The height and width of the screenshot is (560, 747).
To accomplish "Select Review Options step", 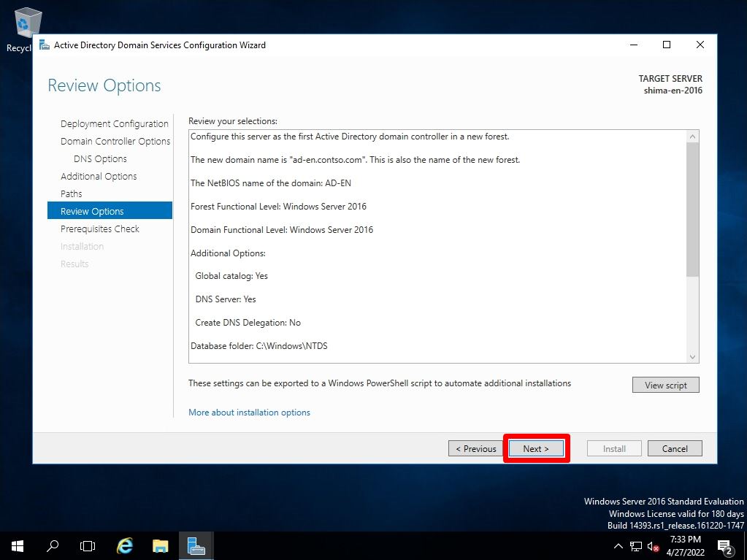I will click(110, 210).
